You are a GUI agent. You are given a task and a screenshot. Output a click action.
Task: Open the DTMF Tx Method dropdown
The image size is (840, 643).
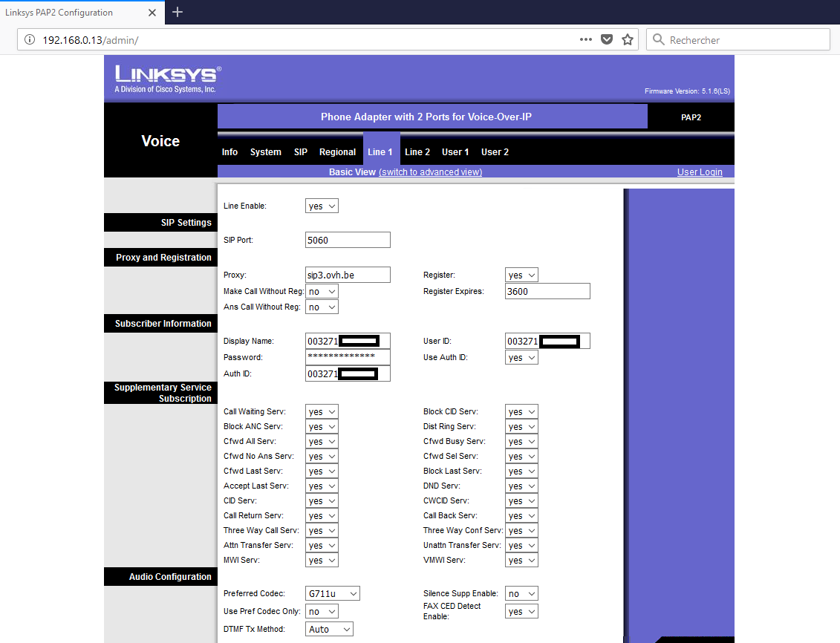pos(329,629)
